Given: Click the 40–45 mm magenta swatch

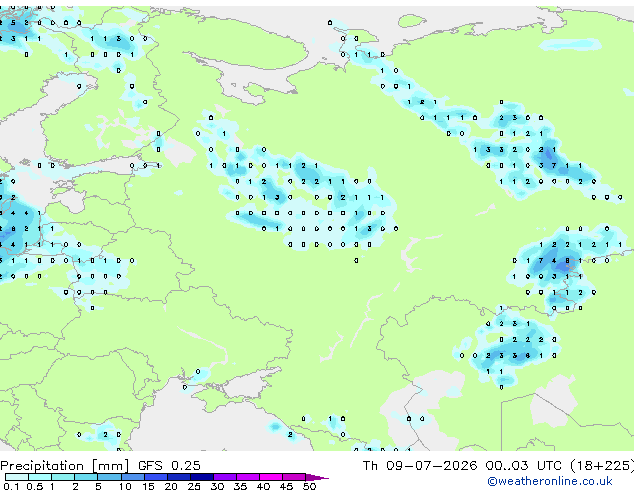Looking at the screenshot, I should click(x=271, y=477).
